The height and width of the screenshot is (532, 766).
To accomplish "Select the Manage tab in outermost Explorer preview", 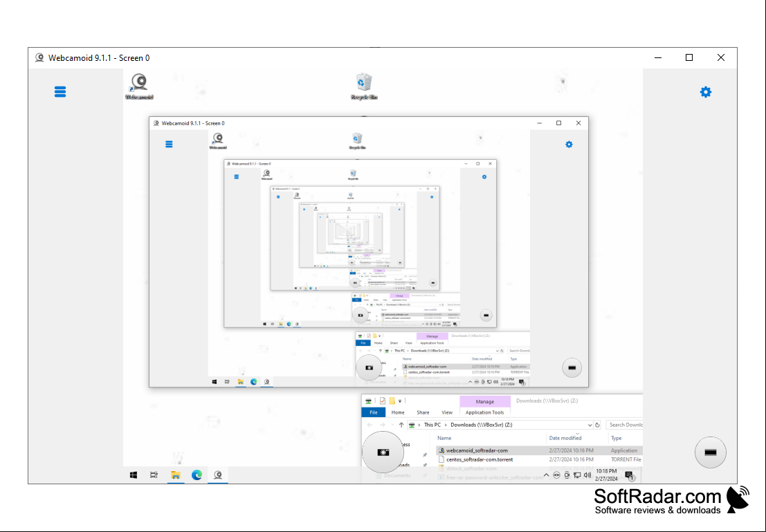I will tap(484, 401).
